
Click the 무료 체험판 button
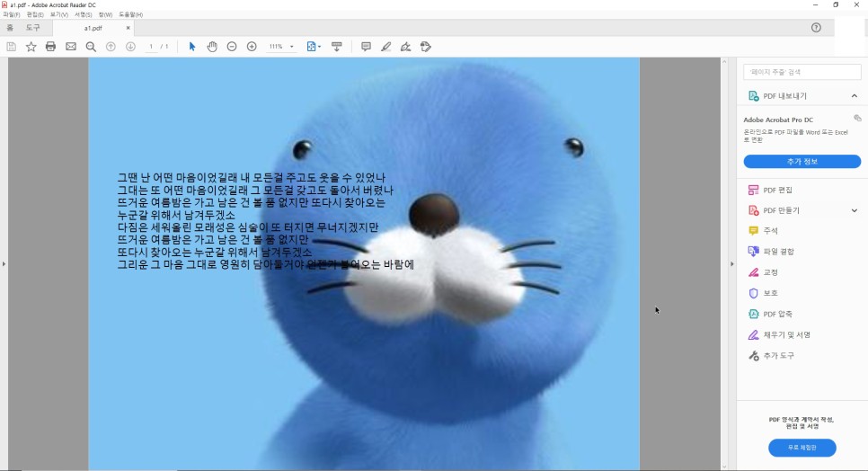coord(802,448)
